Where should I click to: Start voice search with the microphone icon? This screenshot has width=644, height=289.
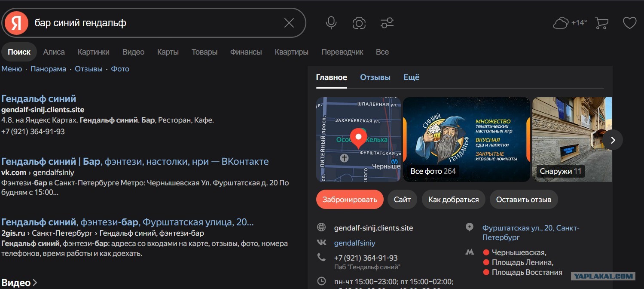click(331, 23)
